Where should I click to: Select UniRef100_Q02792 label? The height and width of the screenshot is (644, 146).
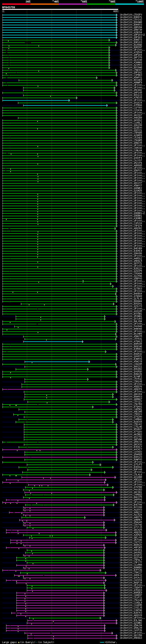click(x=131, y=437)
